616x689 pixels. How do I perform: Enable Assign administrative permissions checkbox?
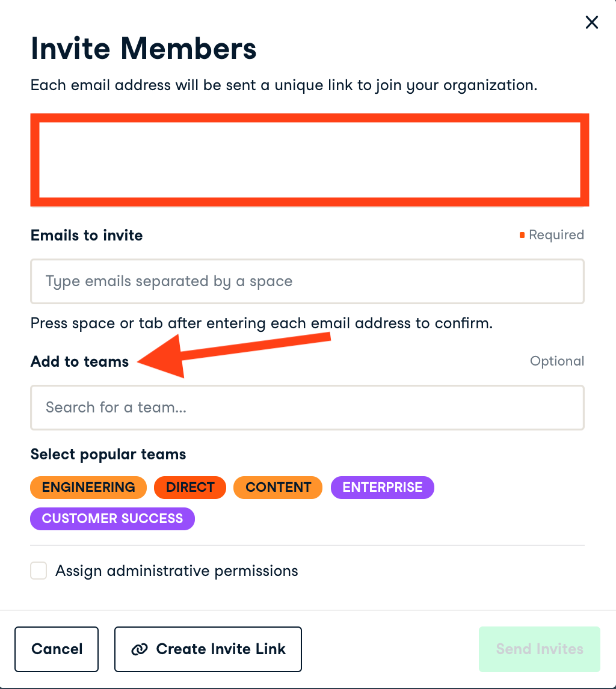(x=39, y=571)
